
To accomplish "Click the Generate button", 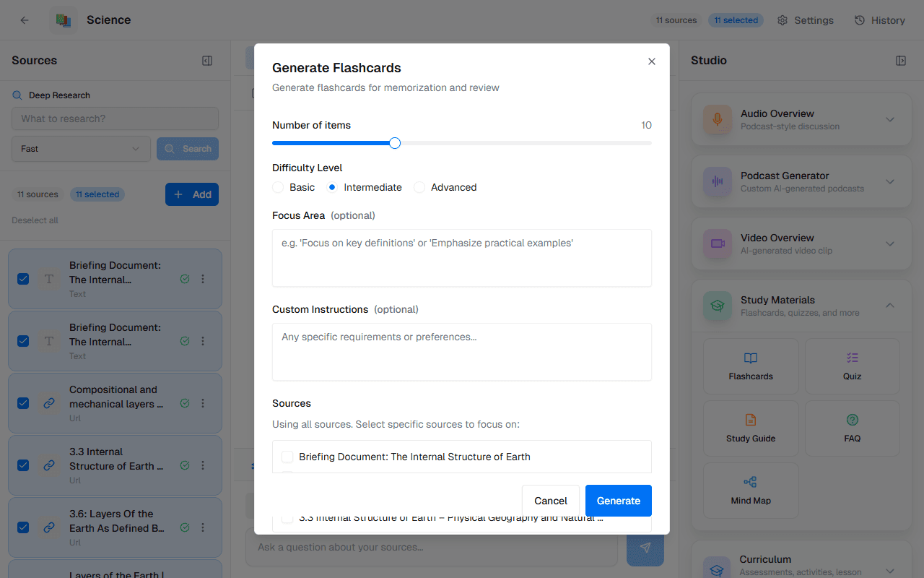I will click(x=618, y=501).
